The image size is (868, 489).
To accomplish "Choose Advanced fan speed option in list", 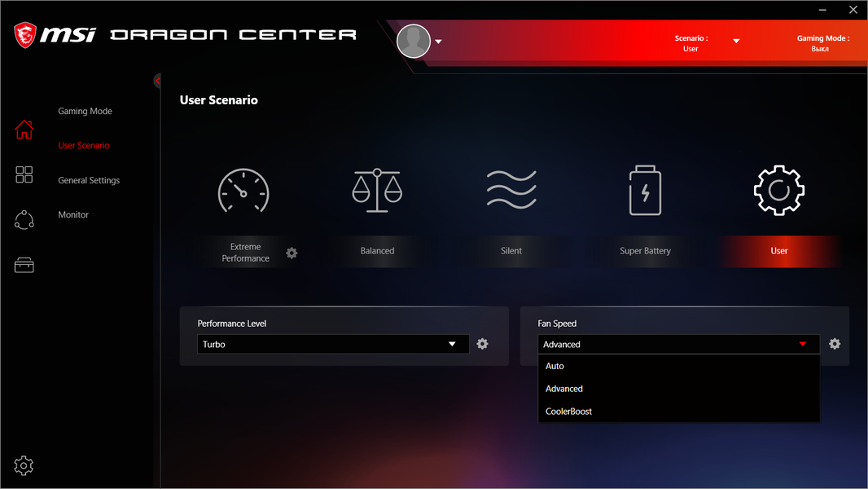I will click(x=678, y=389).
